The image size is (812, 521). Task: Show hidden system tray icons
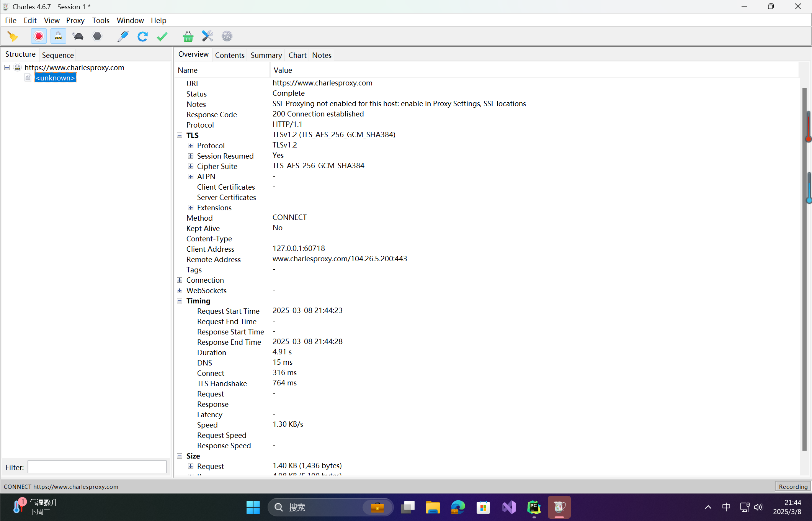(708, 507)
